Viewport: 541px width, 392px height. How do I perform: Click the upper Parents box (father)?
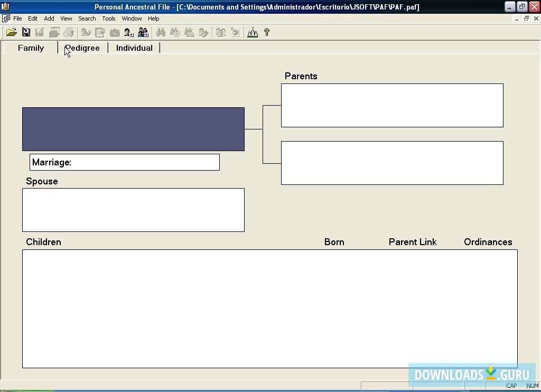(392, 105)
